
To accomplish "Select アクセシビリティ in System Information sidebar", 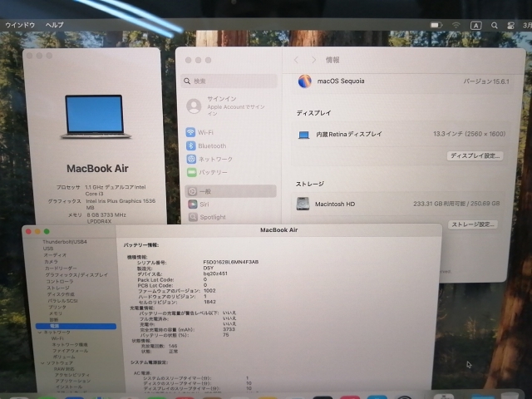I will click(x=72, y=375).
